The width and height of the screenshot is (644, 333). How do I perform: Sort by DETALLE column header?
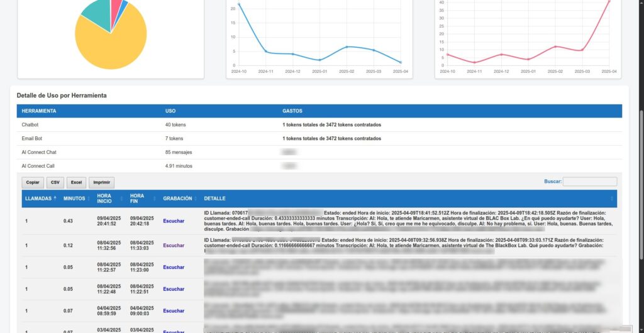pos(409,199)
